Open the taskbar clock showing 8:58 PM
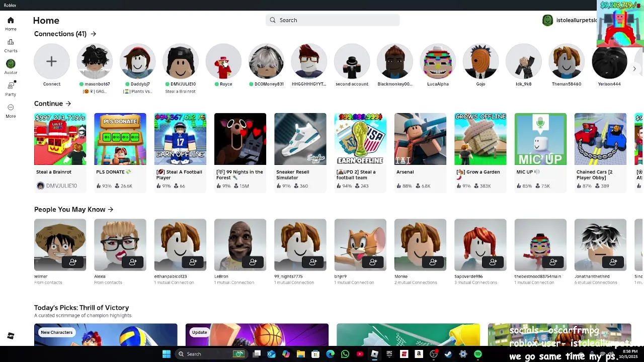The height and width of the screenshot is (362, 644). pyautogui.click(x=629, y=354)
